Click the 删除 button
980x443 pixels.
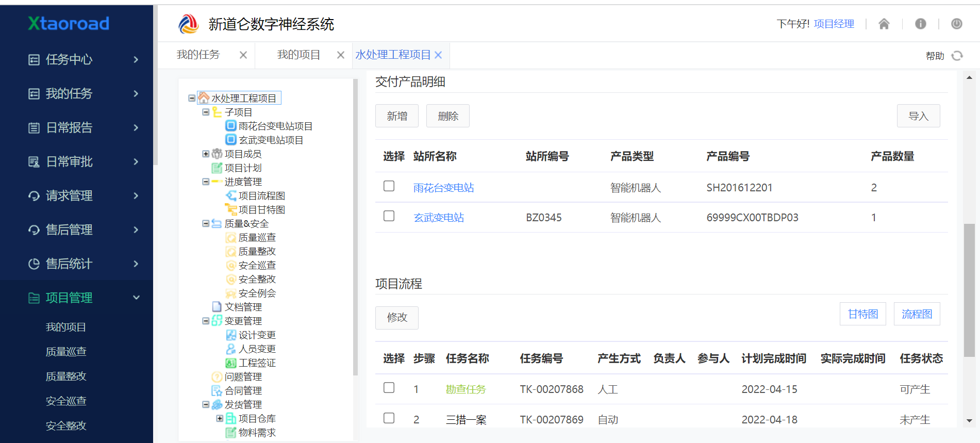[448, 116]
